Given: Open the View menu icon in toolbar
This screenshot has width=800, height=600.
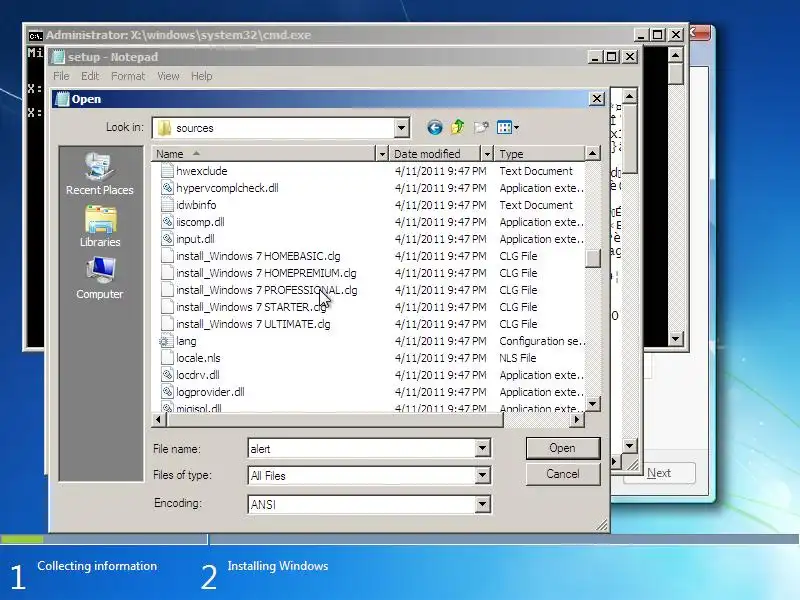Looking at the screenshot, I should [508, 128].
